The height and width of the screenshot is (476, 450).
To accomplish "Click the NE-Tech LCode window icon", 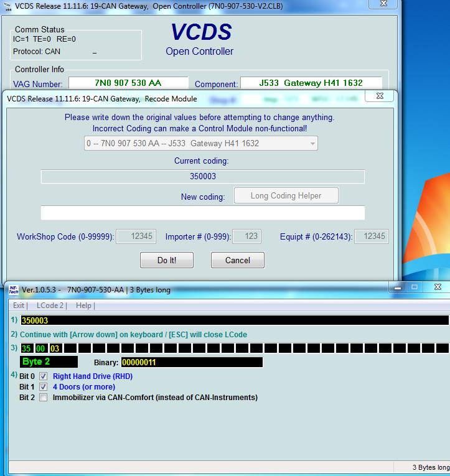I will [13, 290].
